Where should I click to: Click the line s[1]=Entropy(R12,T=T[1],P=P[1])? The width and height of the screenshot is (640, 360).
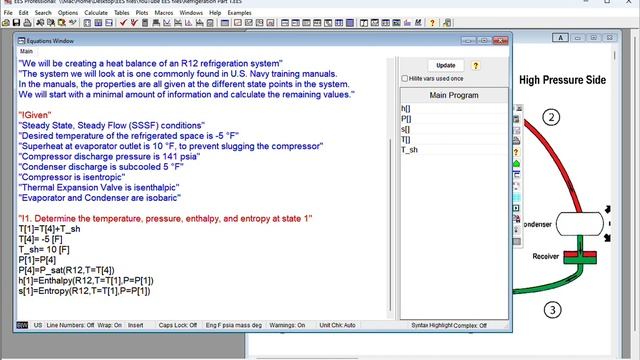click(84, 291)
